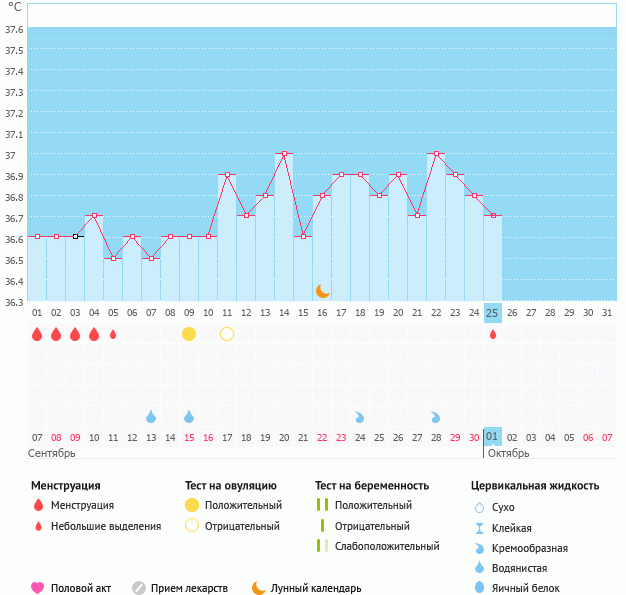Click the orange moon icon beside Лунный календарь

click(258, 588)
